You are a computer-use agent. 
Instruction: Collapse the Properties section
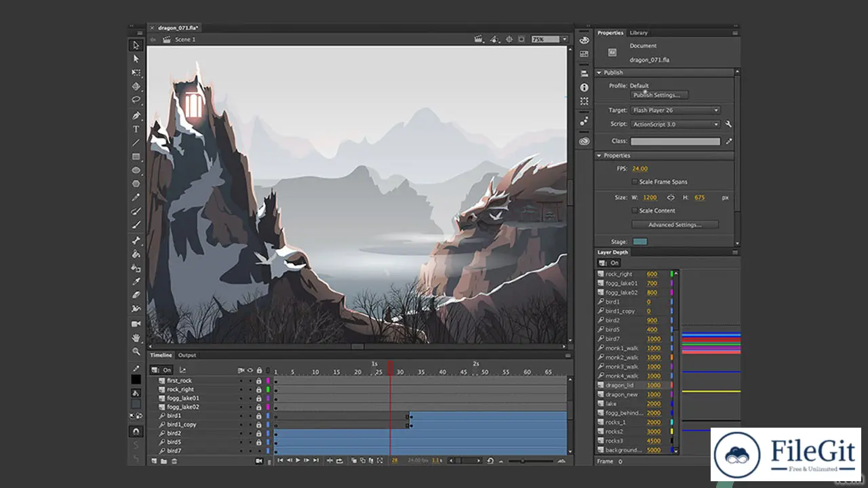tap(599, 155)
